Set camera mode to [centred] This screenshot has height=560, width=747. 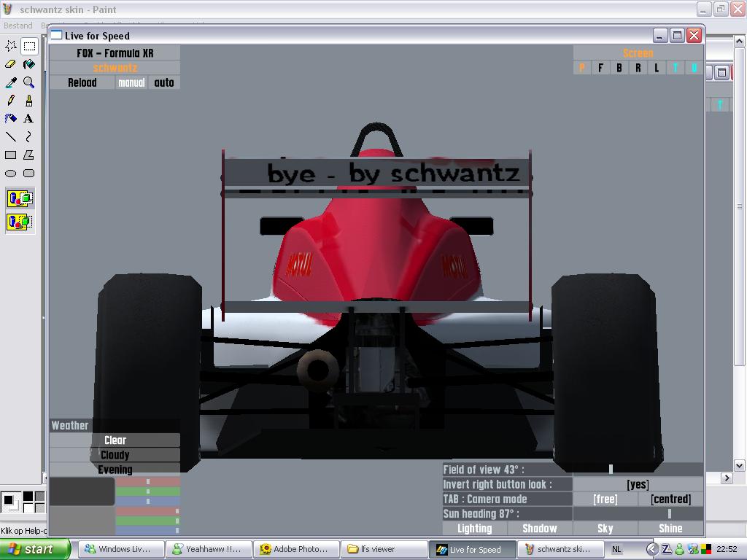tap(671, 499)
